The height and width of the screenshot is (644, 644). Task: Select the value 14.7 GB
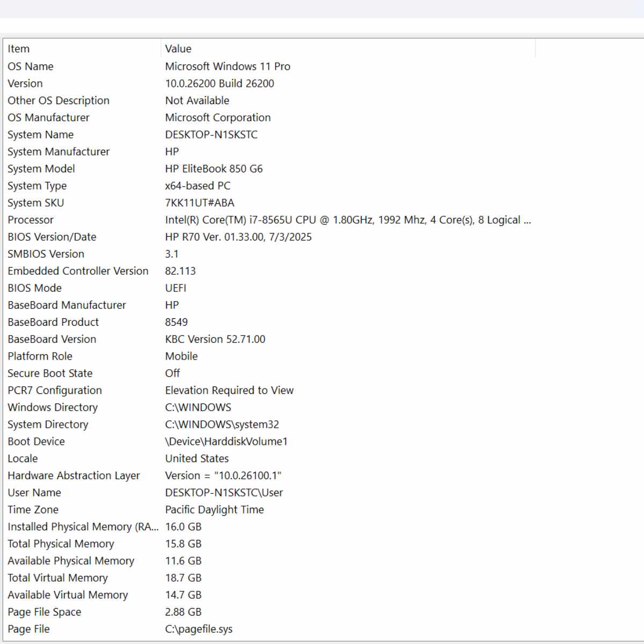pyautogui.click(x=184, y=595)
